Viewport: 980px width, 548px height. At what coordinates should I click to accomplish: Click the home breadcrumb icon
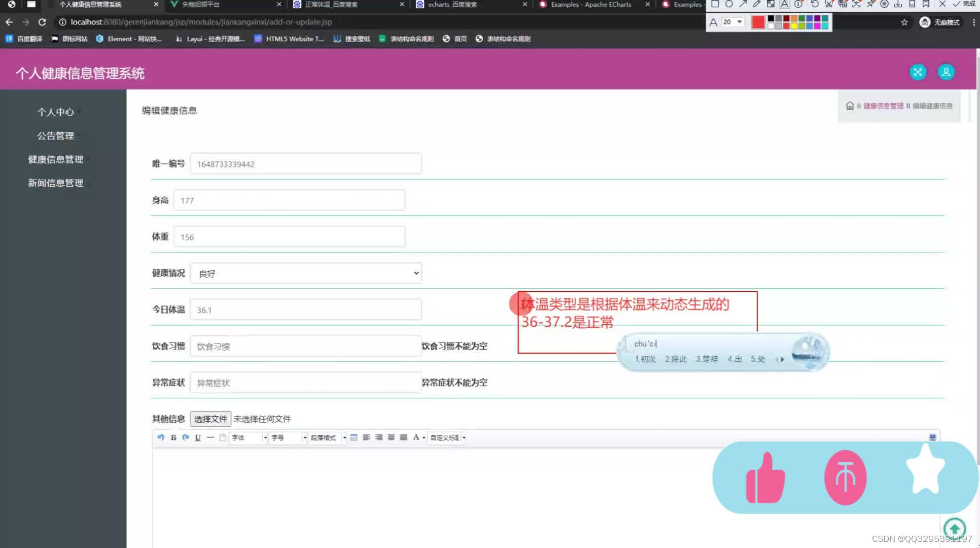850,106
